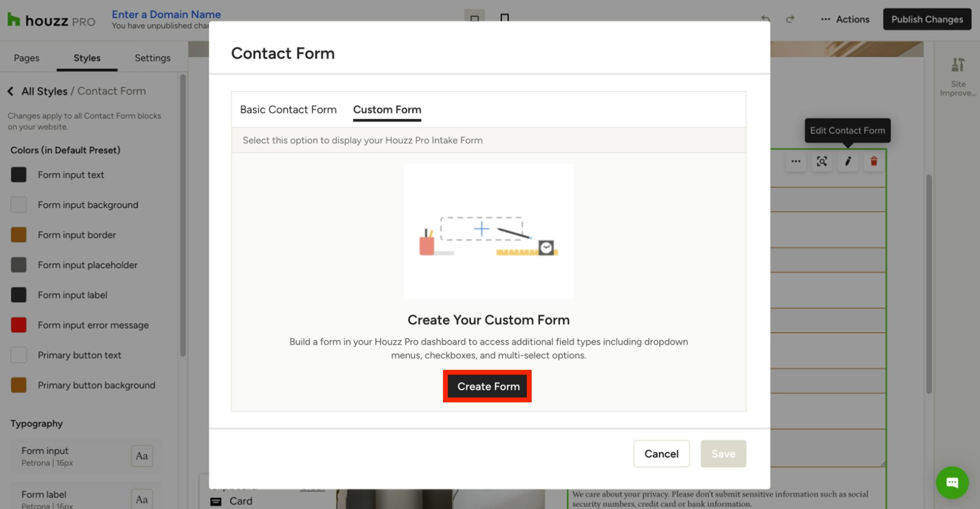Switch to mobile preview icon
The height and width of the screenshot is (509, 980).
[505, 18]
